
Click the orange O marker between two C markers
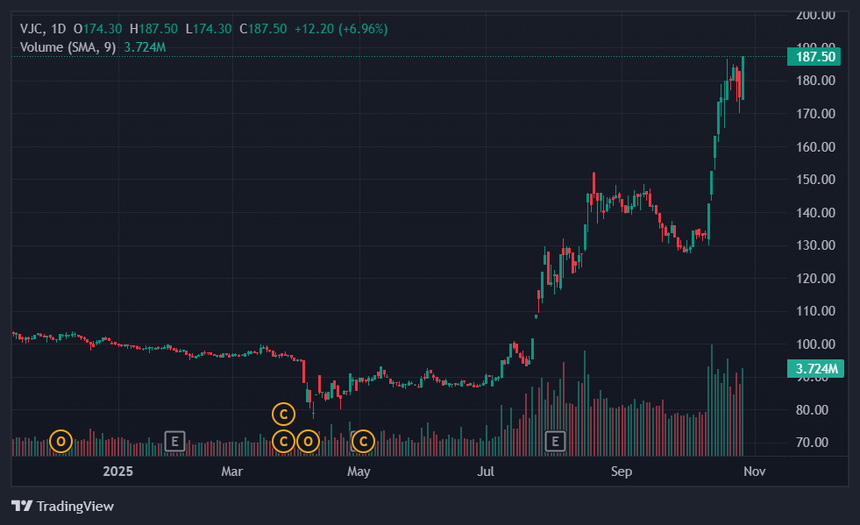click(308, 440)
